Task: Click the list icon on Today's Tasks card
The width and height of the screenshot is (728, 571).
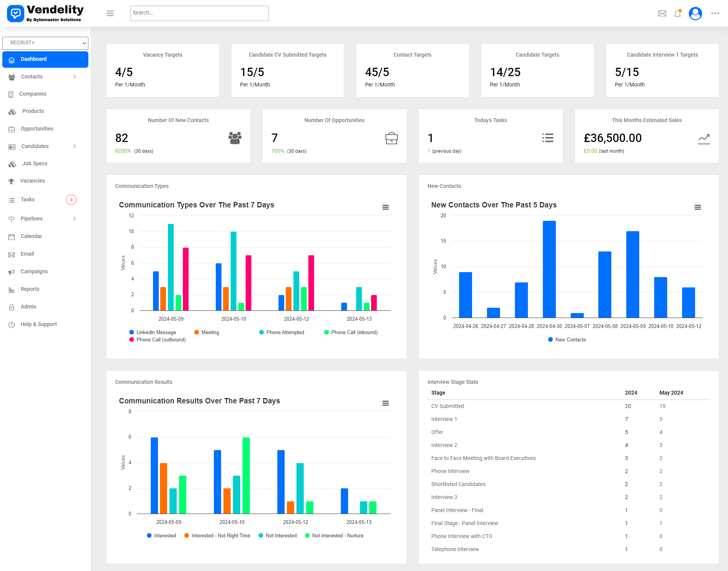Action: [x=548, y=138]
